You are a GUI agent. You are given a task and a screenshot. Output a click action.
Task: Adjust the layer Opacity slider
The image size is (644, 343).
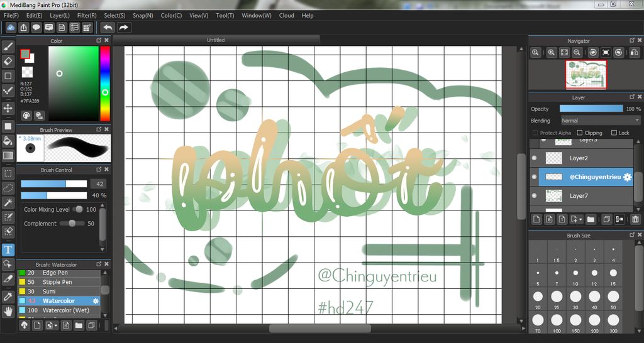point(591,109)
